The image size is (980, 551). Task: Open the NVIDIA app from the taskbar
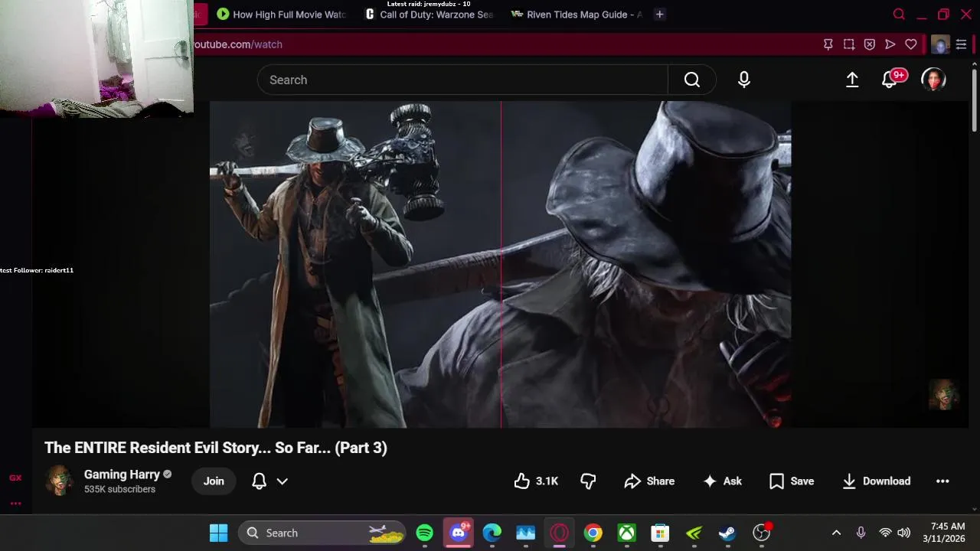click(694, 533)
